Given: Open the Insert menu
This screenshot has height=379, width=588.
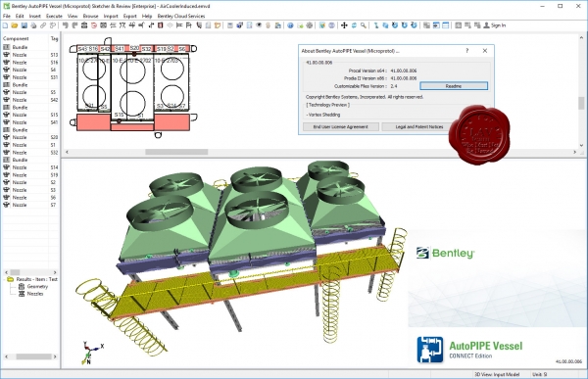Looking at the screenshot, I should click(35, 16).
